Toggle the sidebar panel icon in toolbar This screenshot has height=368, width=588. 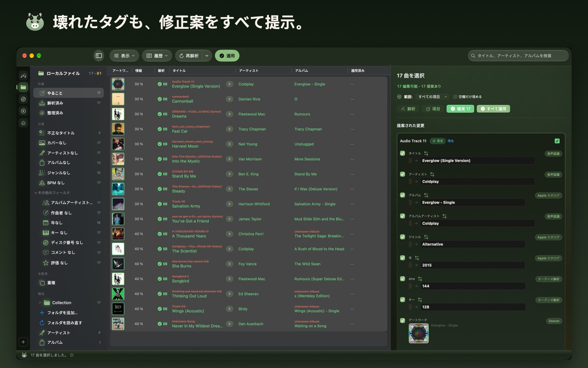click(99, 56)
